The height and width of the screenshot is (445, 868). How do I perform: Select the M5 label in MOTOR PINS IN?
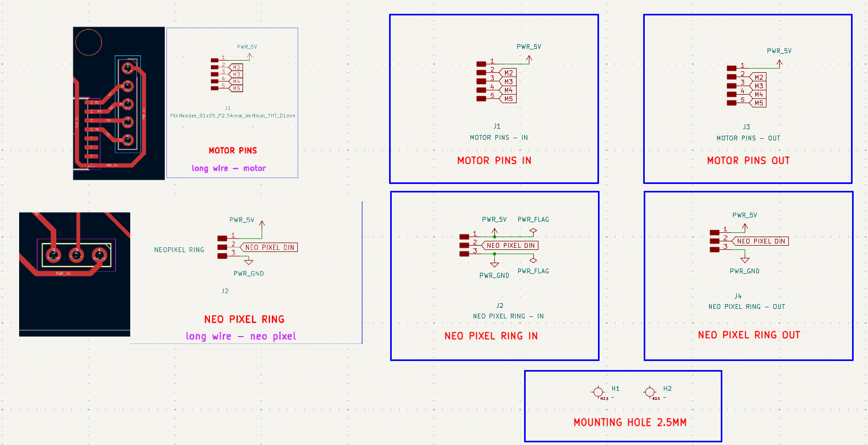click(x=508, y=98)
